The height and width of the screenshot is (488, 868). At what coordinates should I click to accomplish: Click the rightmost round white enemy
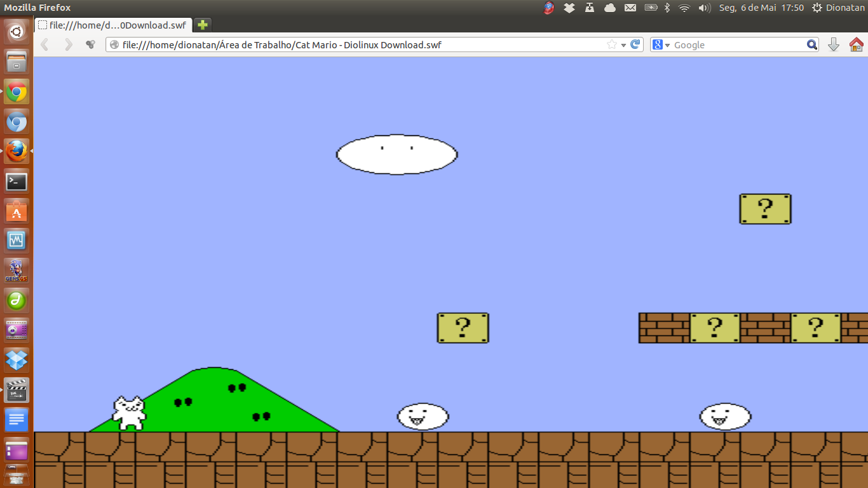tap(725, 417)
